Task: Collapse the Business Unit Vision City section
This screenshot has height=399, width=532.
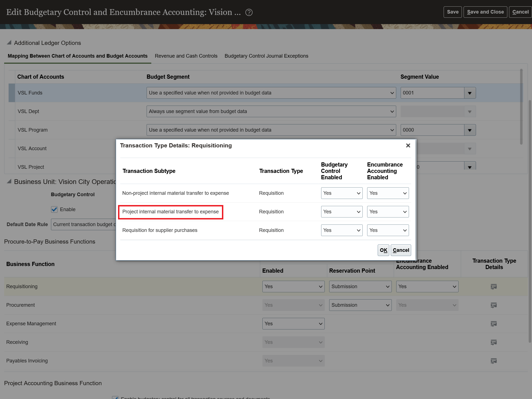Action: 9,181
